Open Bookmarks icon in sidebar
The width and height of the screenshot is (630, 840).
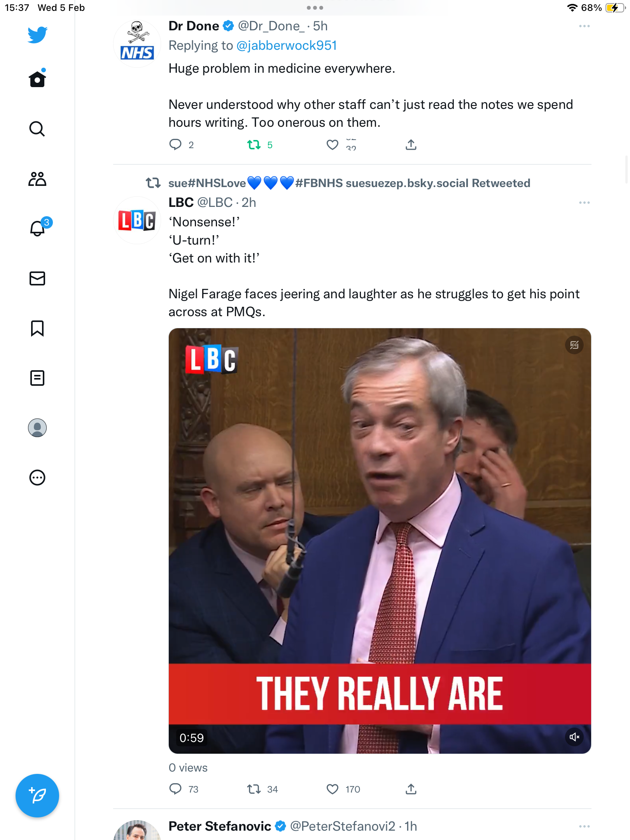(x=37, y=328)
